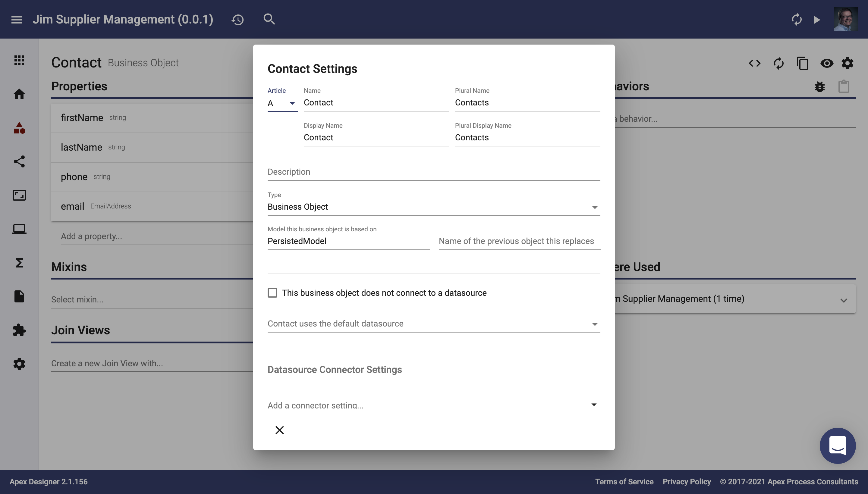Open the Plural Display Name field
The image size is (868, 494).
(x=527, y=137)
